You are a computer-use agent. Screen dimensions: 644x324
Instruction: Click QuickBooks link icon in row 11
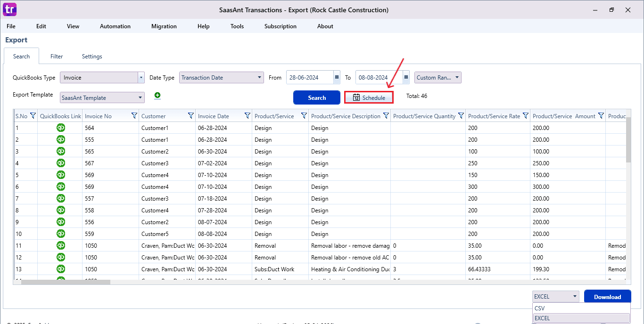click(61, 245)
